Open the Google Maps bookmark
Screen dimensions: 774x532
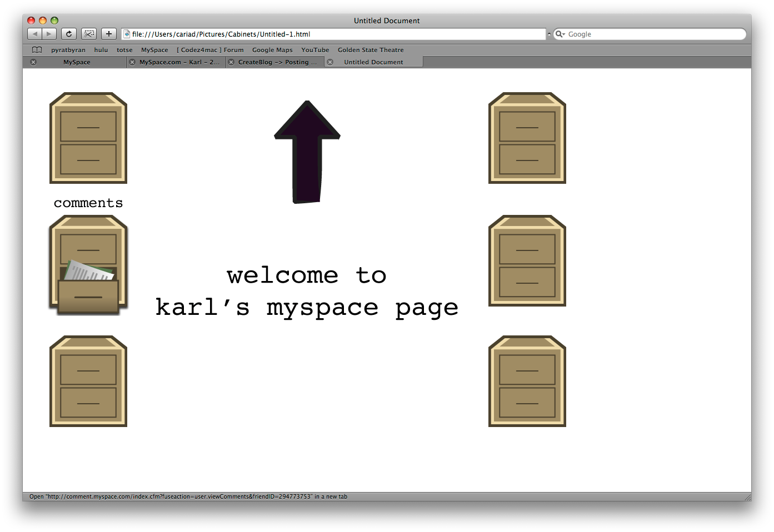click(272, 50)
